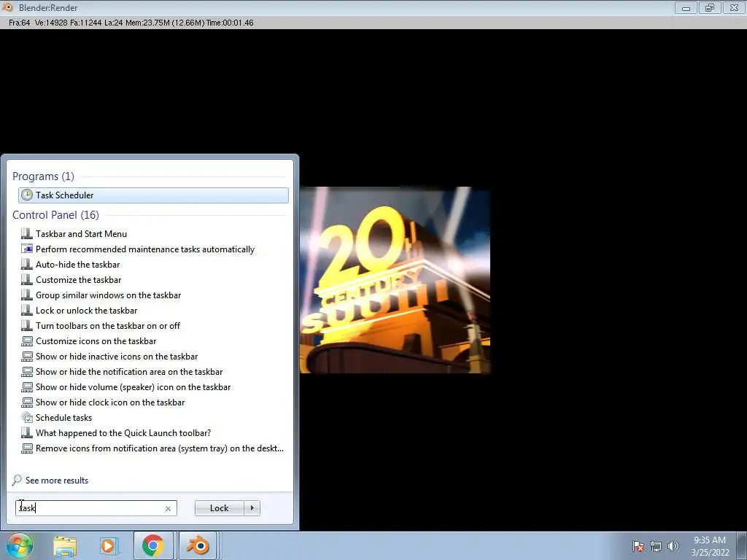Click See more results link
Viewport: 747px width, 560px height.
click(57, 481)
